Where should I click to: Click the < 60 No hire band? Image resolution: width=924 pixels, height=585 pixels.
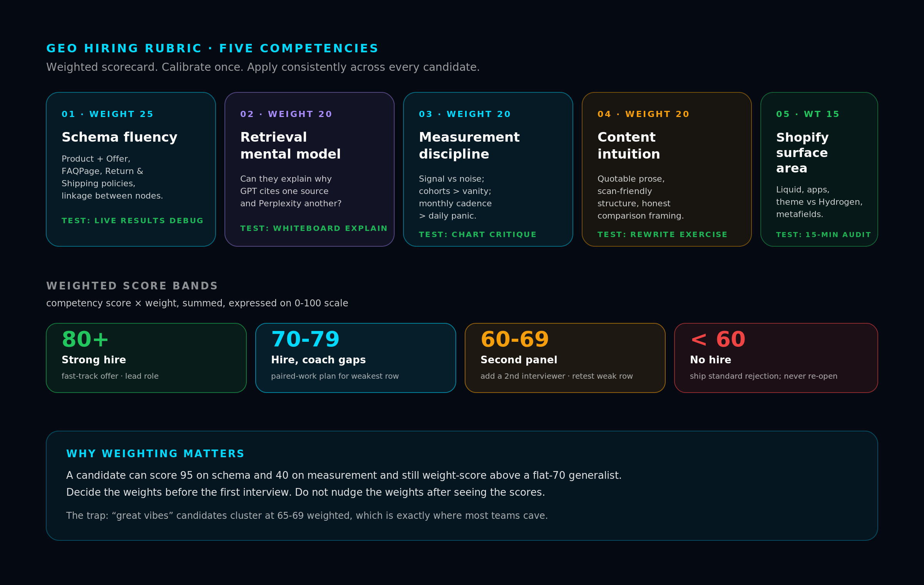776,358
